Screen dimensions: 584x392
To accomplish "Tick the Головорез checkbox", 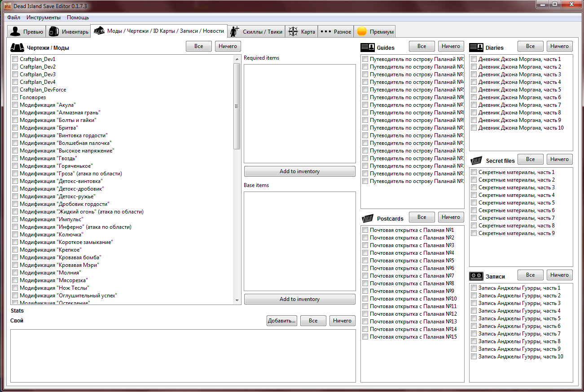I will tap(15, 97).
